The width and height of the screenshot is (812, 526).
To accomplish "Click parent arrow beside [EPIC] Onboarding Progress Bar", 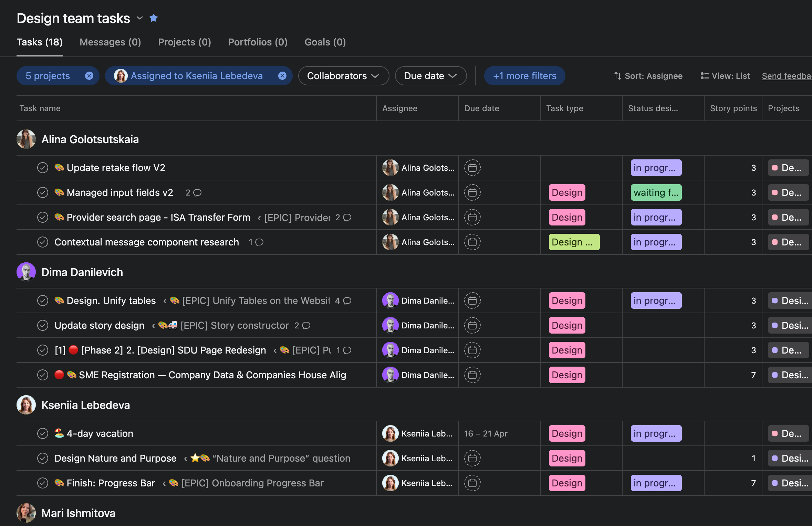I will [164, 483].
